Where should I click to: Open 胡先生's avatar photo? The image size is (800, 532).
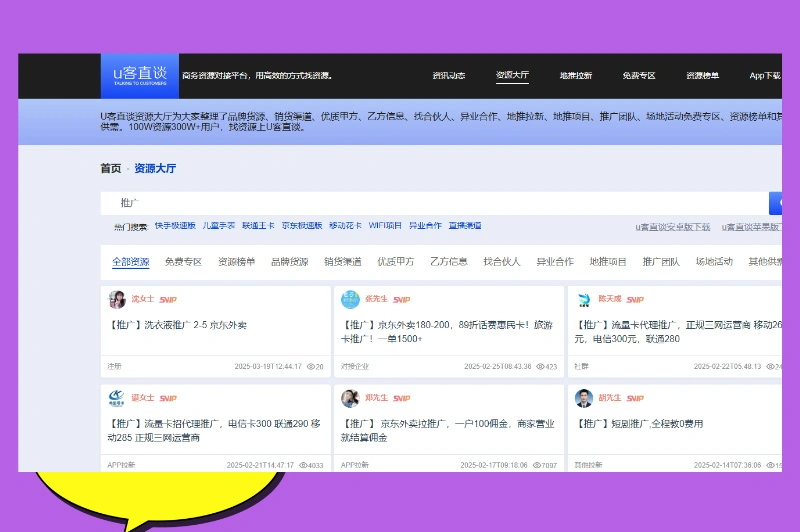pyautogui.click(x=584, y=398)
